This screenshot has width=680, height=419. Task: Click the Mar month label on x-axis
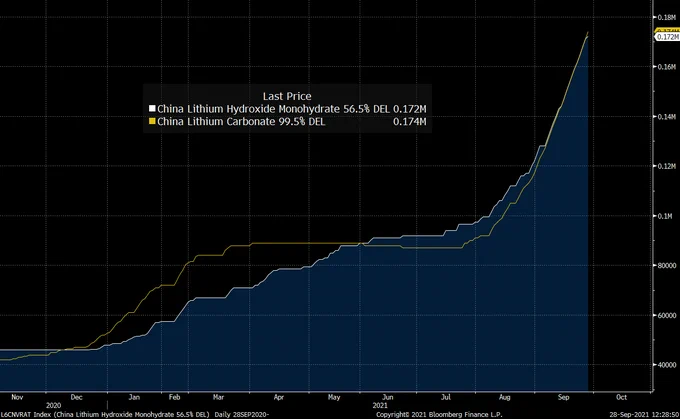coord(219,397)
